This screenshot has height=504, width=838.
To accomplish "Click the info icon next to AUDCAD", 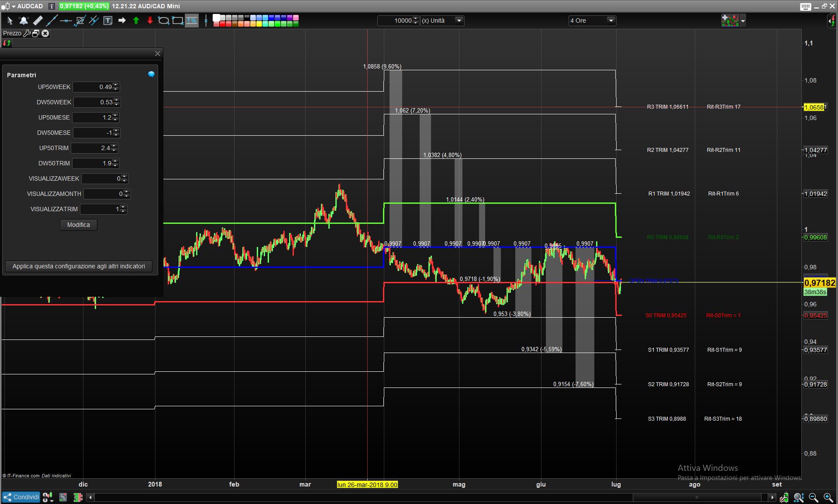I will click(x=51, y=6).
